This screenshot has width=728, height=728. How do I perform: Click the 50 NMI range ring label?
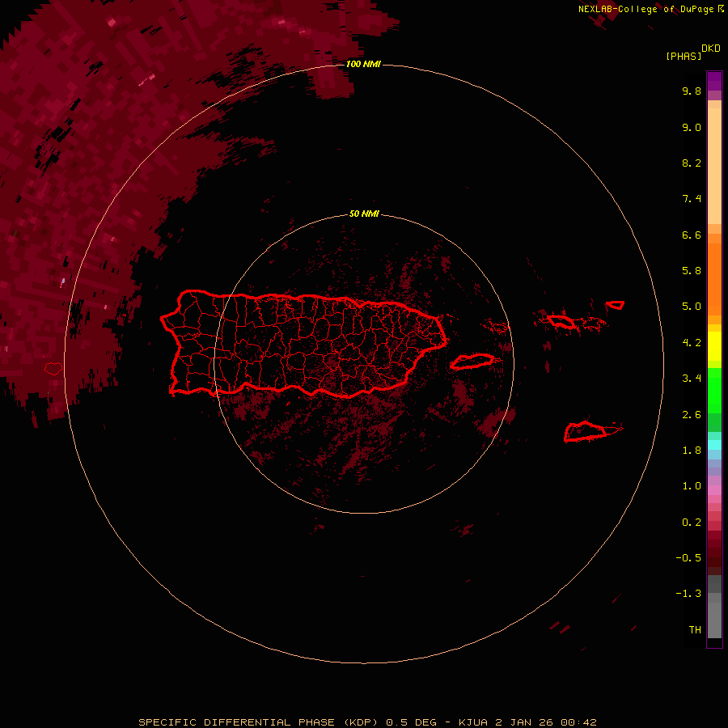pyautogui.click(x=364, y=214)
